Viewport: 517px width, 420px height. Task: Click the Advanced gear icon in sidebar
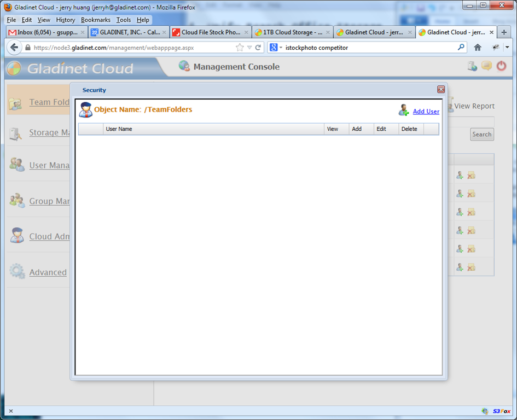pyautogui.click(x=17, y=271)
